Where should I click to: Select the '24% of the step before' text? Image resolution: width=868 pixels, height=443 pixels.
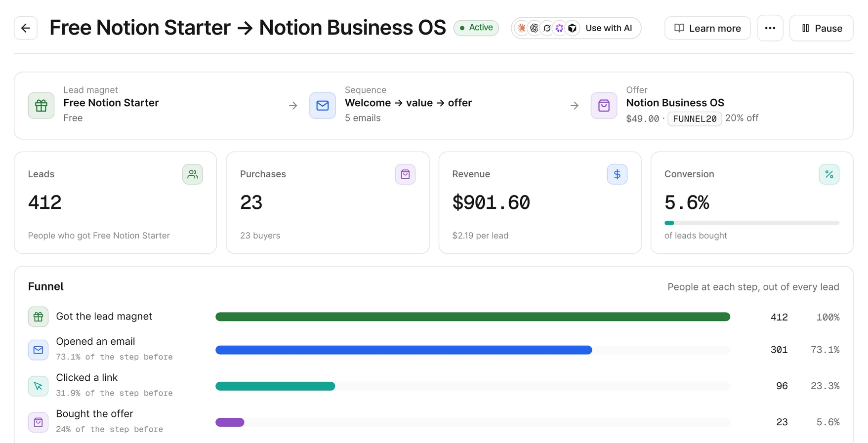(109, 429)
